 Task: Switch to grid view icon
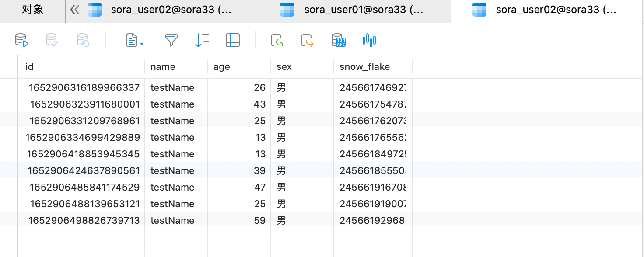(232, 41)
